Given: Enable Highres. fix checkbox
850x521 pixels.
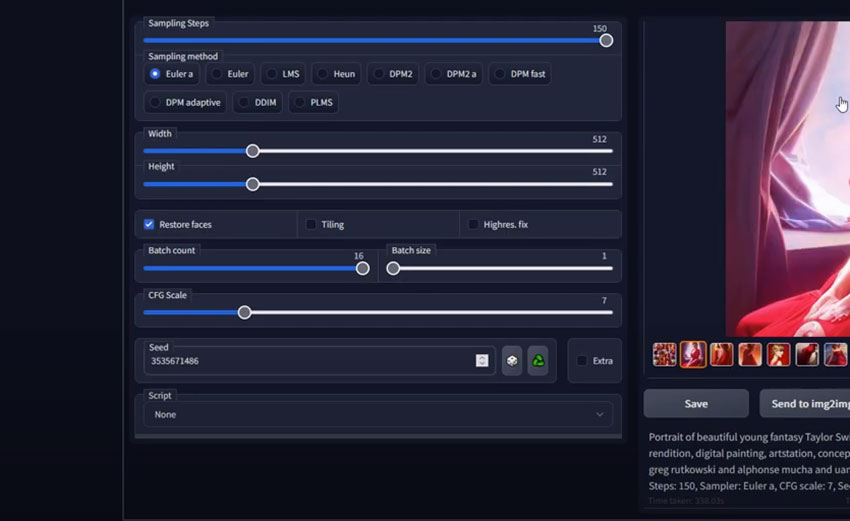Looking at the screenshot, I should (473, 224).
